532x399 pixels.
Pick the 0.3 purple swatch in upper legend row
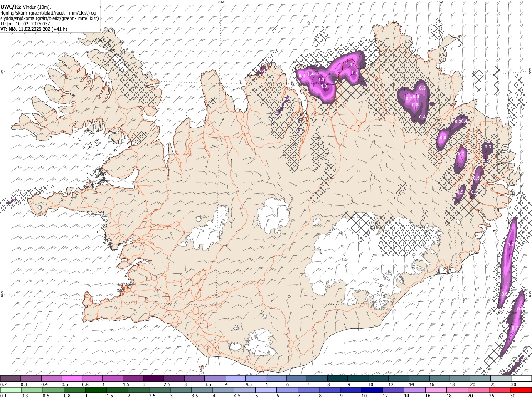click(x=31, y=378)
